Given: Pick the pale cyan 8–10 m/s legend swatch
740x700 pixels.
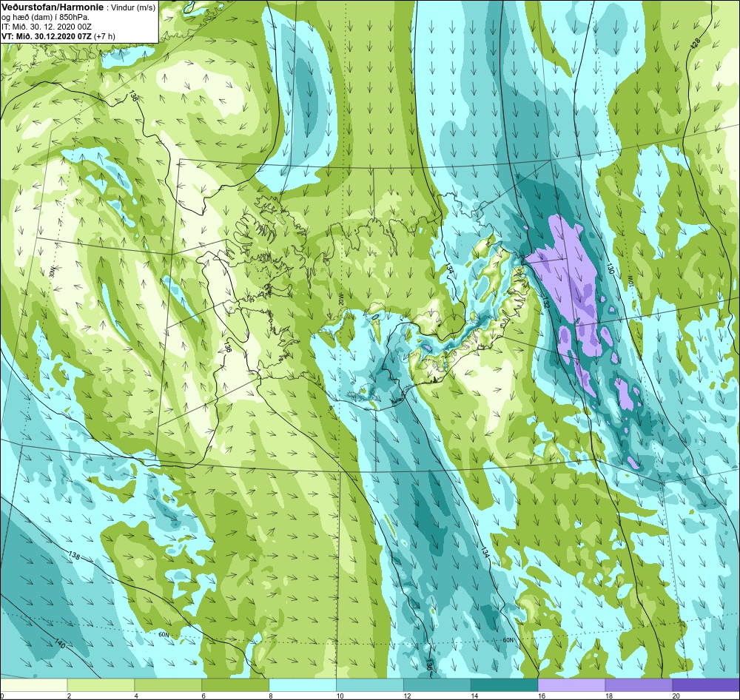Looking at the screenshot, I should point(303,684).
